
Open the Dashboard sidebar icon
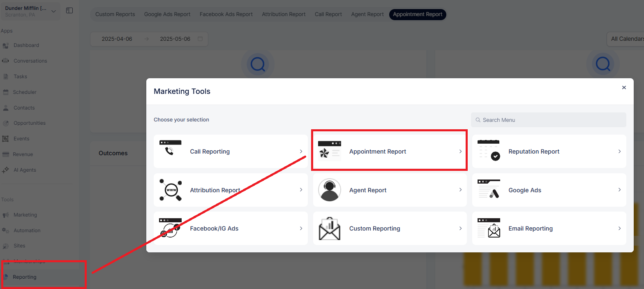(6, 45)
